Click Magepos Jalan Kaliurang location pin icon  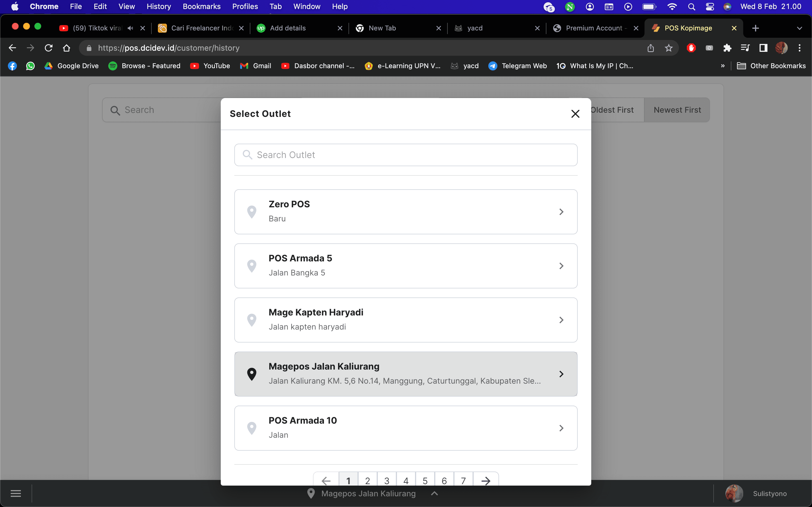click(252, 374)
